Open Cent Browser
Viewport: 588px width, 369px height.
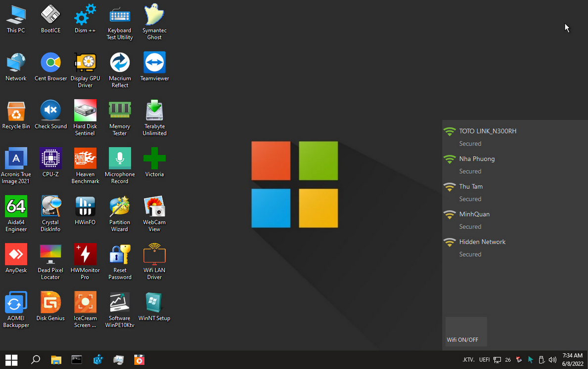(x=50, y=67)
